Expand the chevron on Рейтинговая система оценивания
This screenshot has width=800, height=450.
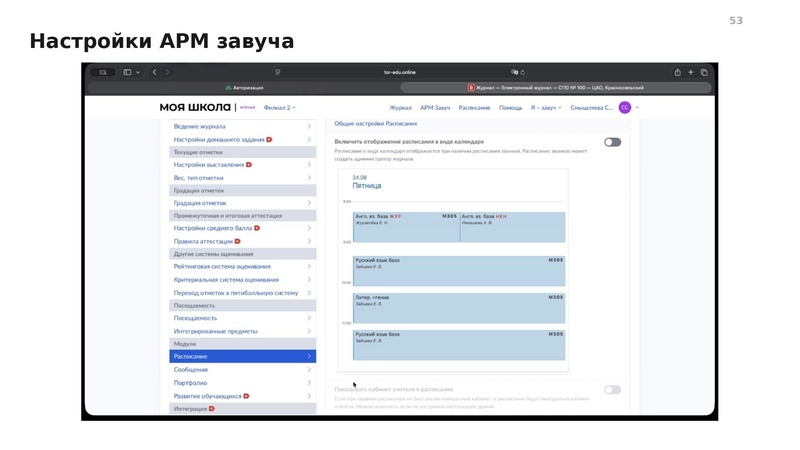click(x=309, y=266)
